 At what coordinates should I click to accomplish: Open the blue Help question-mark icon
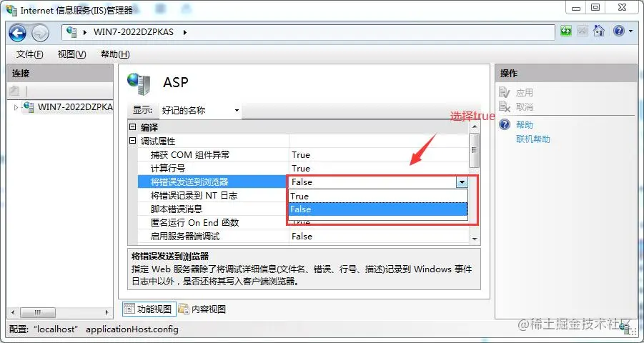click(x=619, y=31)
